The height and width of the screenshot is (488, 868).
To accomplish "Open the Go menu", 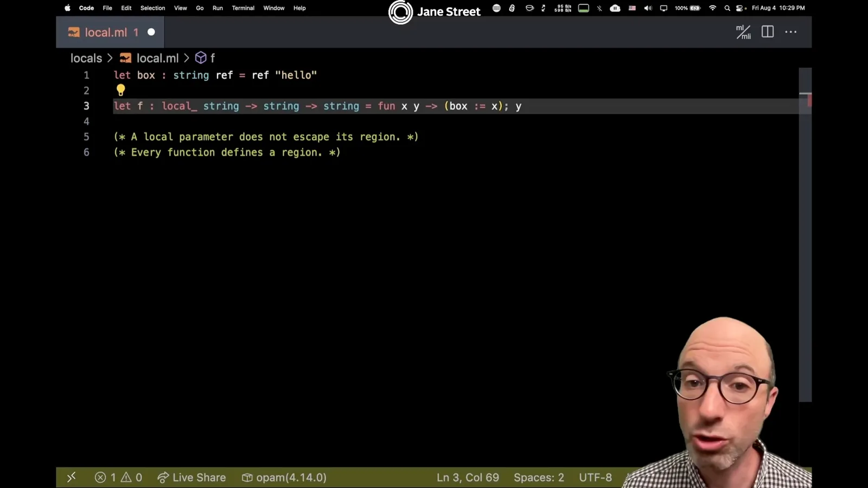I will click(x=200, y=8).
